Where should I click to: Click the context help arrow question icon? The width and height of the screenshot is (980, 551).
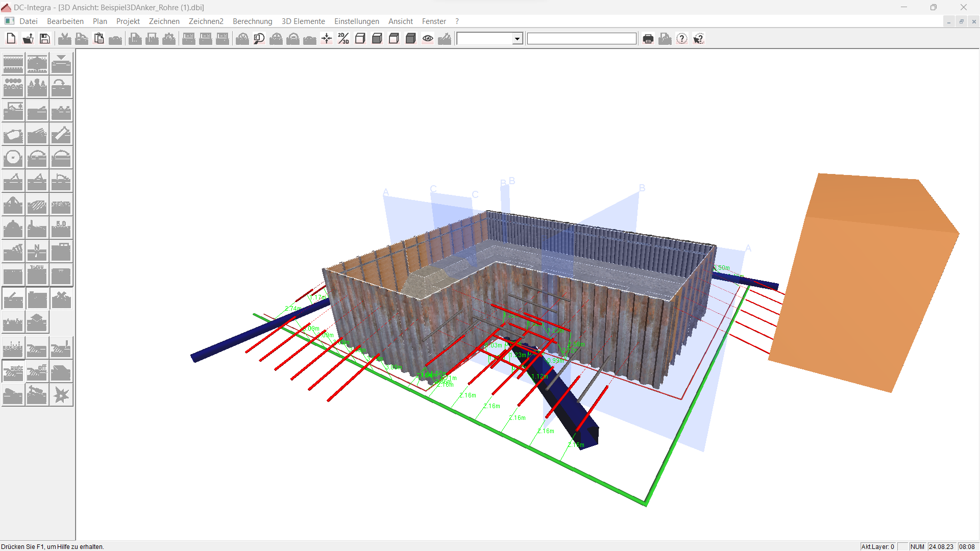[699, 39]
